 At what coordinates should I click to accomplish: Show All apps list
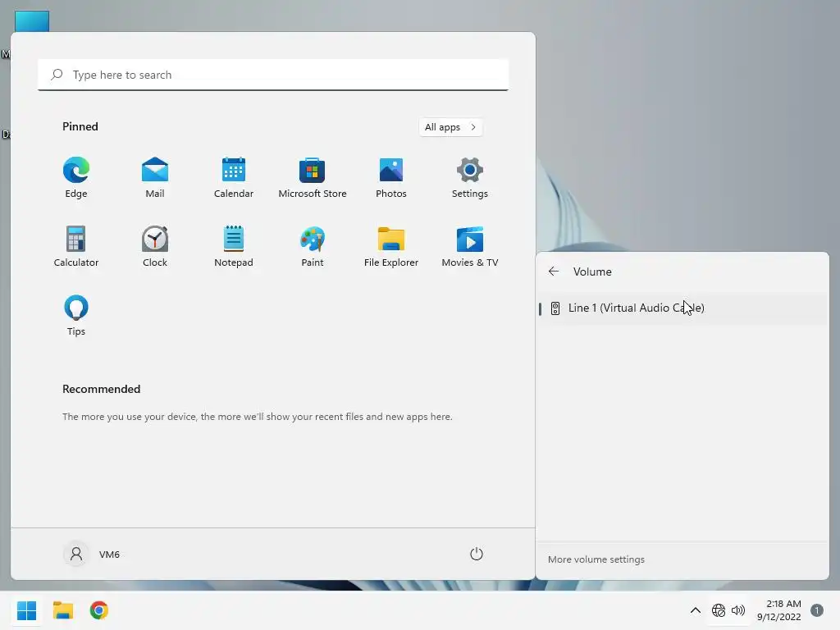[450, 127]
